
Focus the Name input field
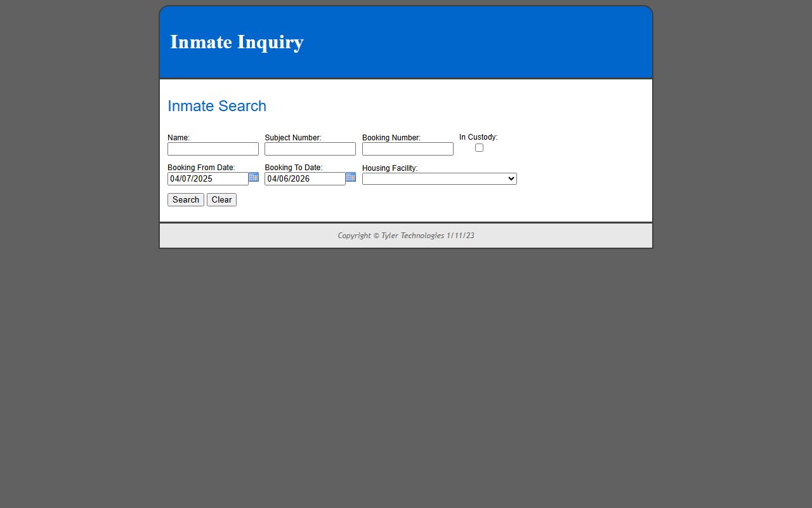(x=213, y=149)
